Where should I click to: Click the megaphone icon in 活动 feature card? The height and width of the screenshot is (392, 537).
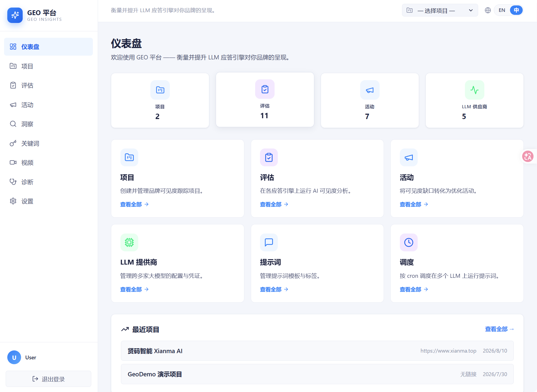click(409, 157)
